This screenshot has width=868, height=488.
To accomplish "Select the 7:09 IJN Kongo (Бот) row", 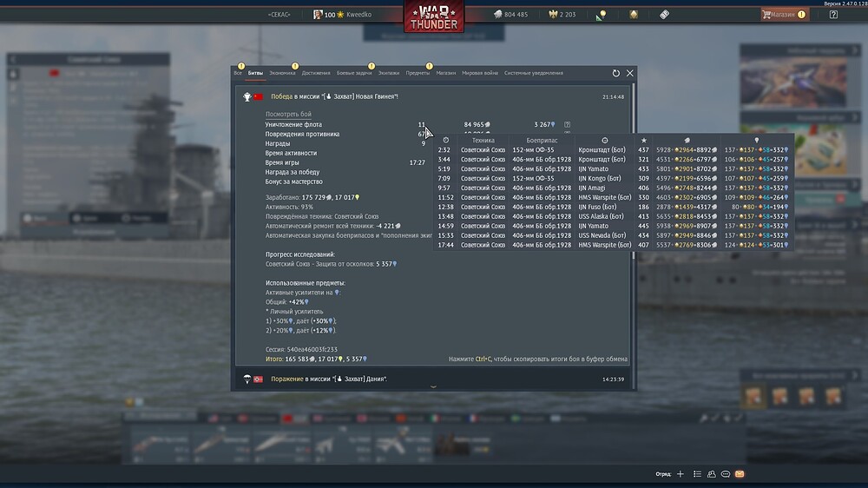I will click(614, 178).
